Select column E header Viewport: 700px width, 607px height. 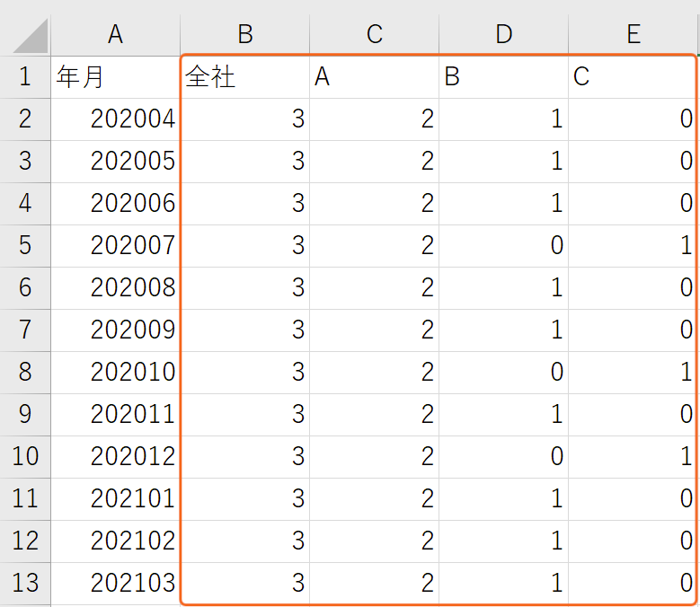pos(634,35)
